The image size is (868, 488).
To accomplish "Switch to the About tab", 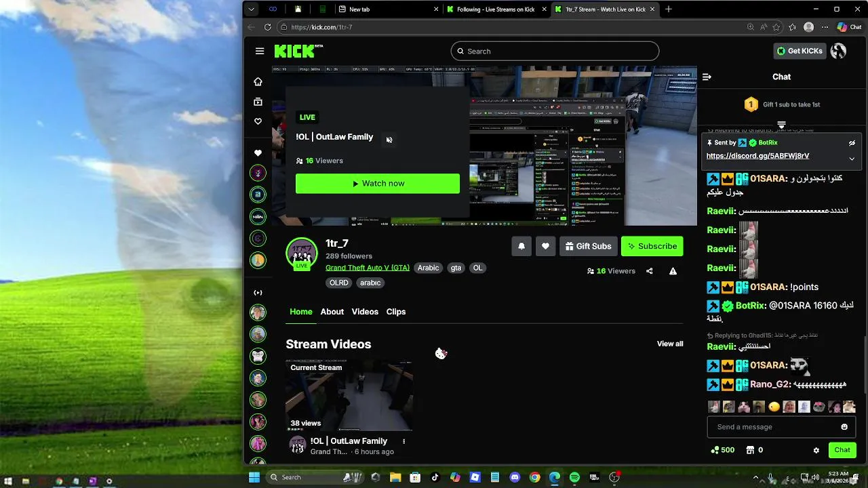I will pos(332,312).
